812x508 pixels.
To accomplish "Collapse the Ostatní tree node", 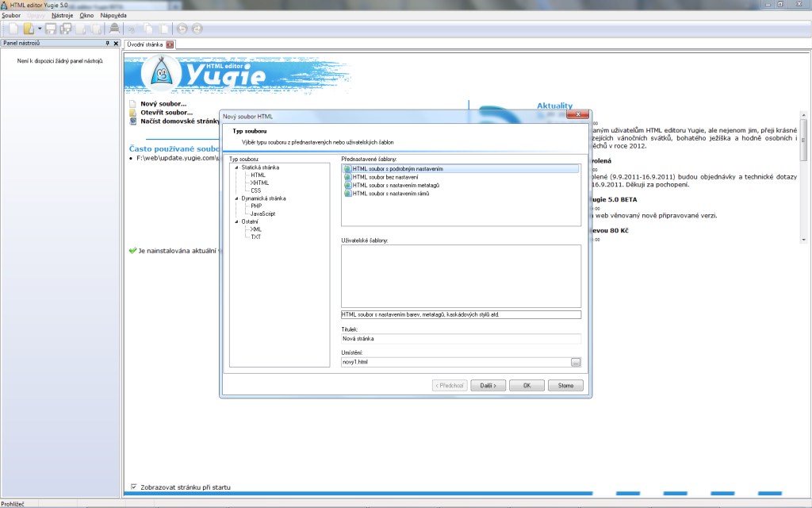I will coord(236,222).
